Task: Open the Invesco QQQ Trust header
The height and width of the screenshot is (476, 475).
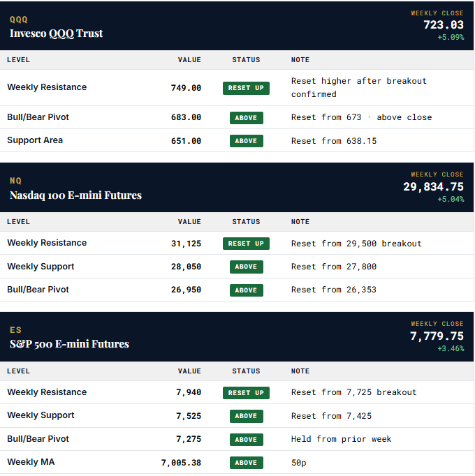Action: (56, 34)
